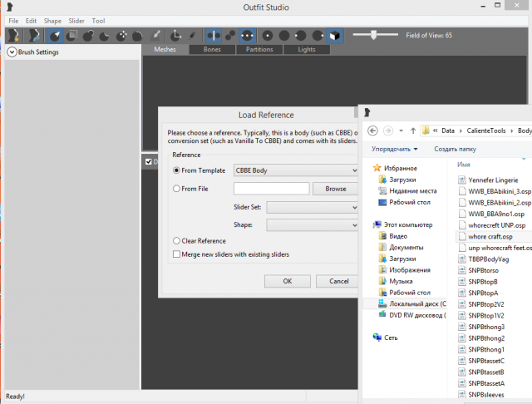Select the Mask brush tool

(x=72, y=35)
